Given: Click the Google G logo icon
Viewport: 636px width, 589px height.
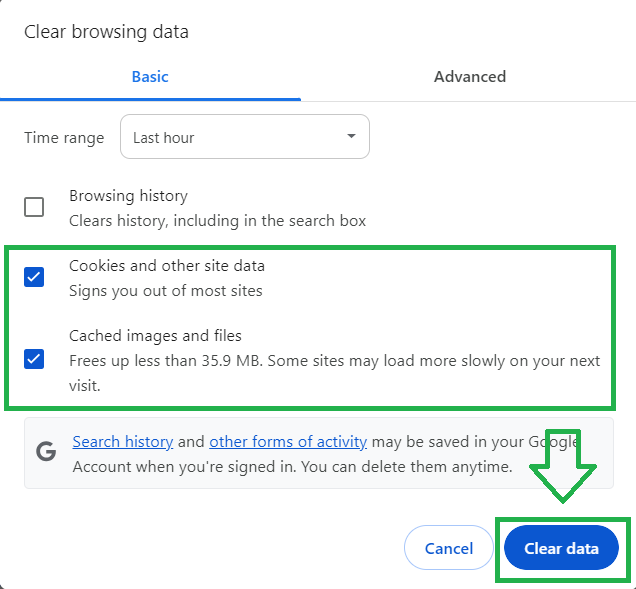Looking at the screenshot, I should [x=46, y=452].
